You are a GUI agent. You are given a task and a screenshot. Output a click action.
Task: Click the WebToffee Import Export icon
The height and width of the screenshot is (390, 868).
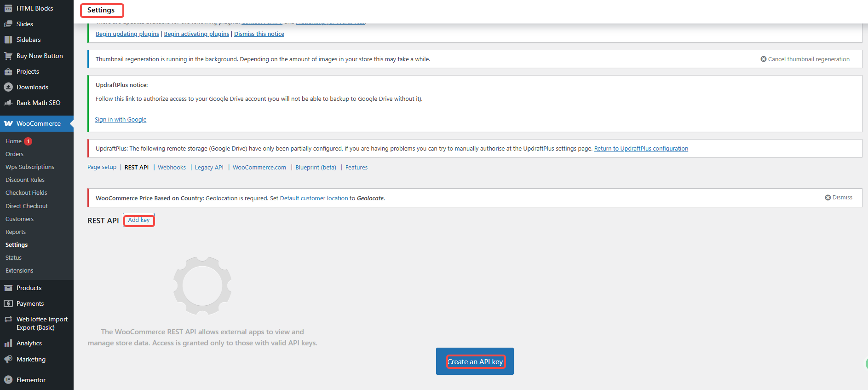pos(8,319)
